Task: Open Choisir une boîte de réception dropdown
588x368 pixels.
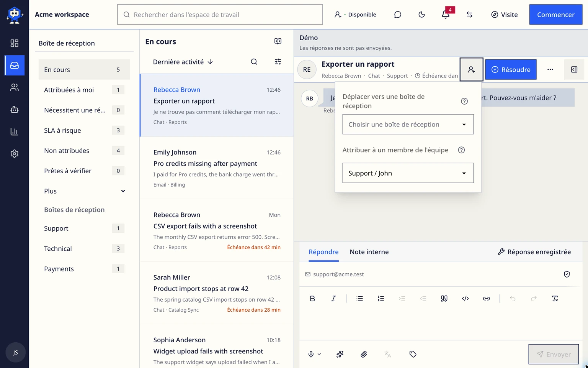Action: pyautogui.click(x=408, y=124)
